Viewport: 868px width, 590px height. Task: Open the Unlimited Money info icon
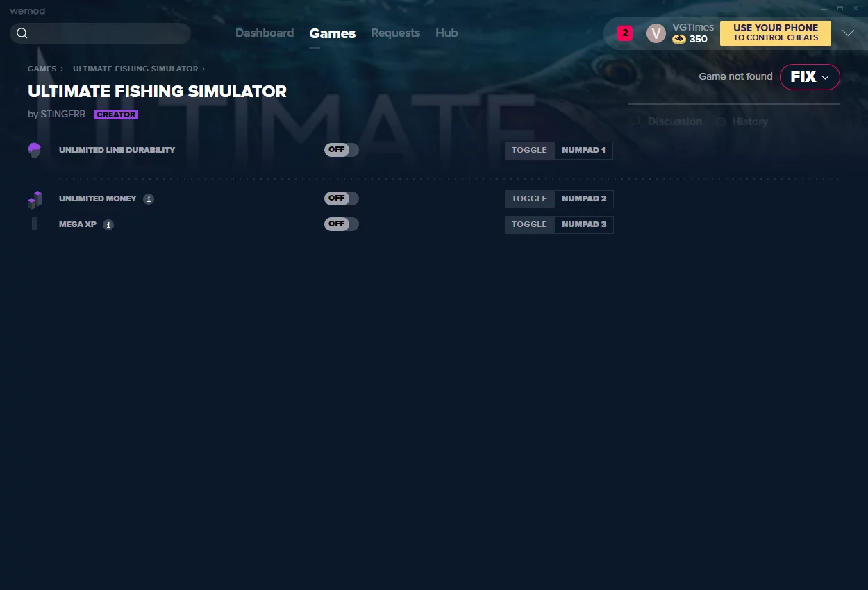(149, 199)
